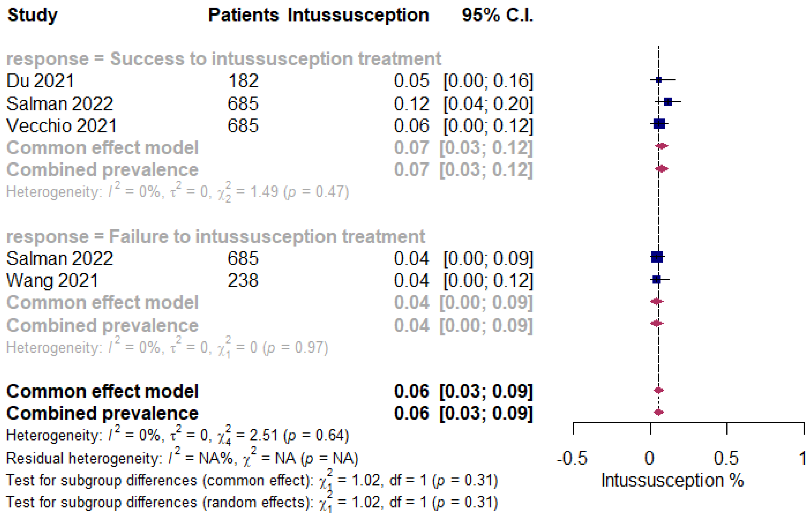Click the Success subgroup Salman 2022 square marker
This screenshot has width=812, height=519.
(668, 101)
